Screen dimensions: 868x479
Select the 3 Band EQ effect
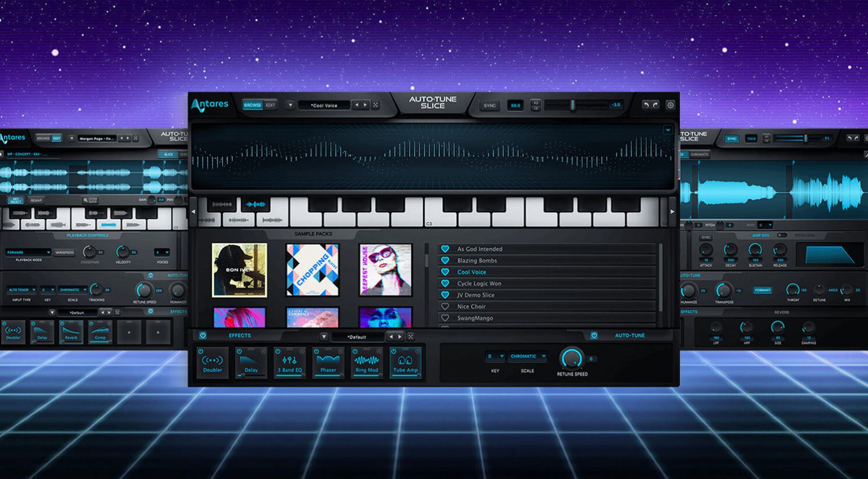pos(289,363)
